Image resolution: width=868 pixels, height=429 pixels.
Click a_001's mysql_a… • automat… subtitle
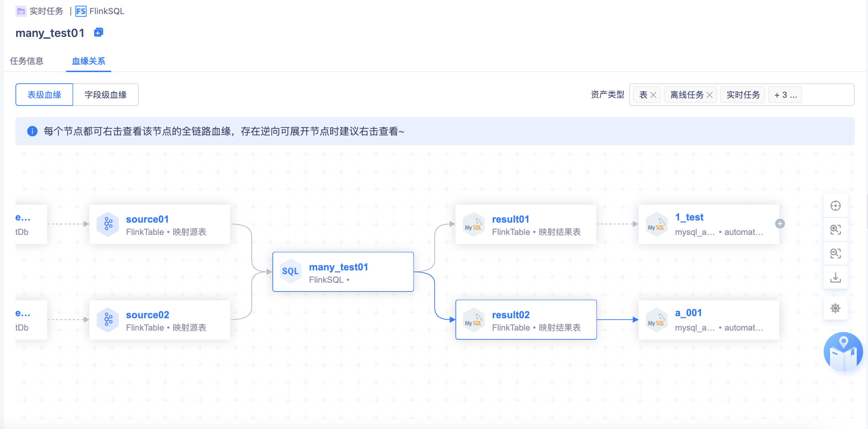[719, 328]
